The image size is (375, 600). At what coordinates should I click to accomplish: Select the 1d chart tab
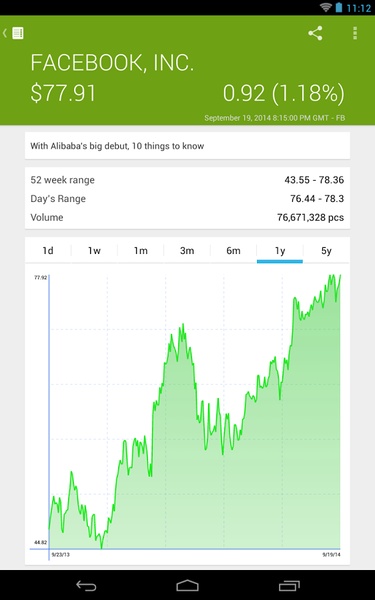48,251
